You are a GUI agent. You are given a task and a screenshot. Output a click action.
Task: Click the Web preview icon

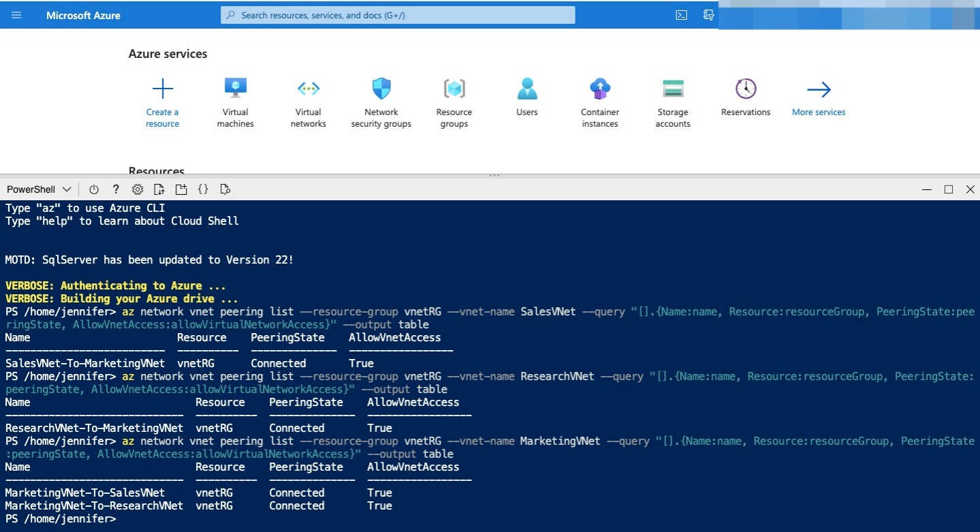225,189
